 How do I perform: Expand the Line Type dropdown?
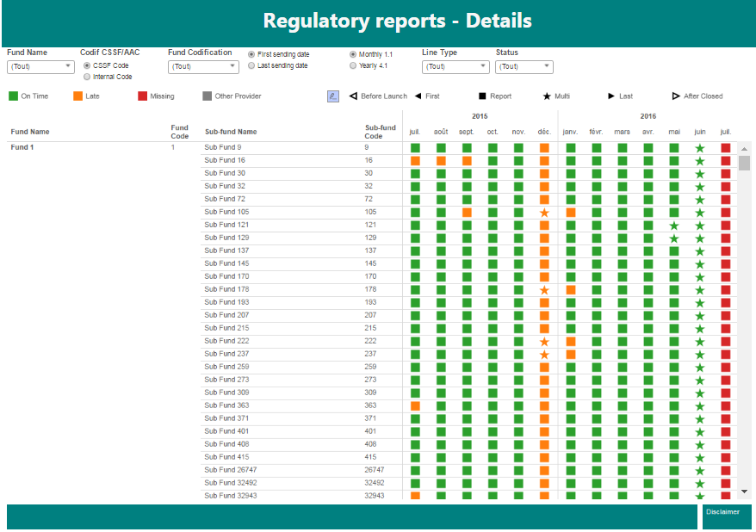(455, 66)
